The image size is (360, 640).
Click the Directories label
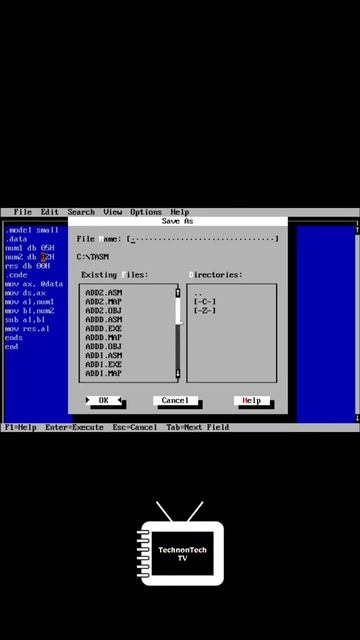[216, 275]
